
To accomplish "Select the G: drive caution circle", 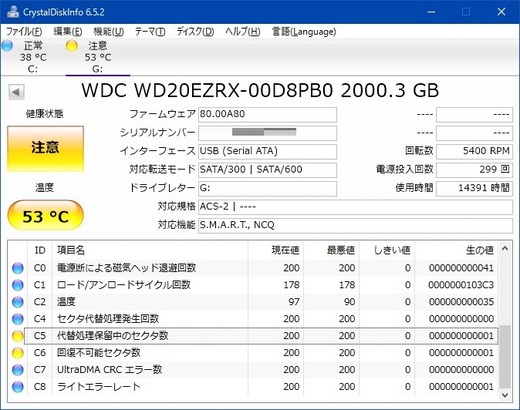I will tap(72, 45).
